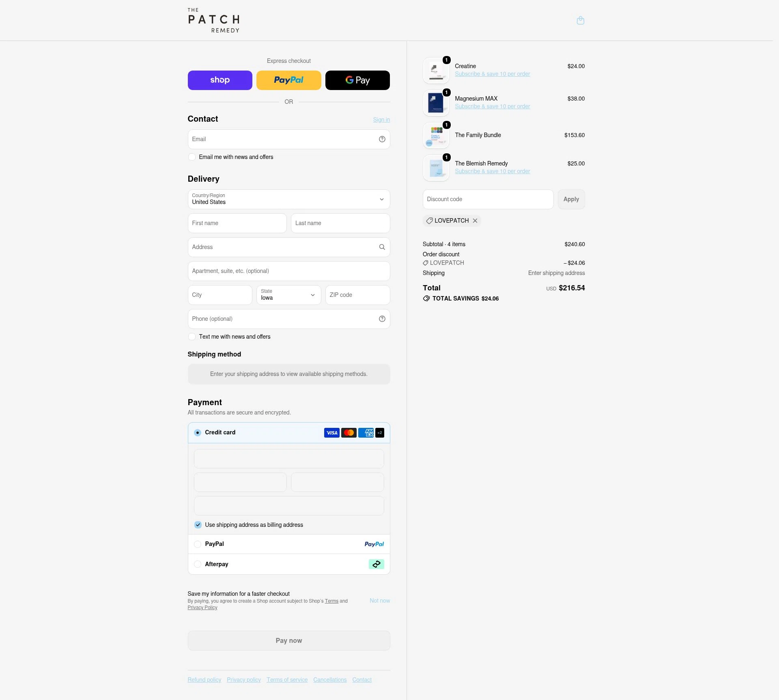Open the Country/Region dropdown
Viewport: 779px width, 700px height.
coord(289,199)
